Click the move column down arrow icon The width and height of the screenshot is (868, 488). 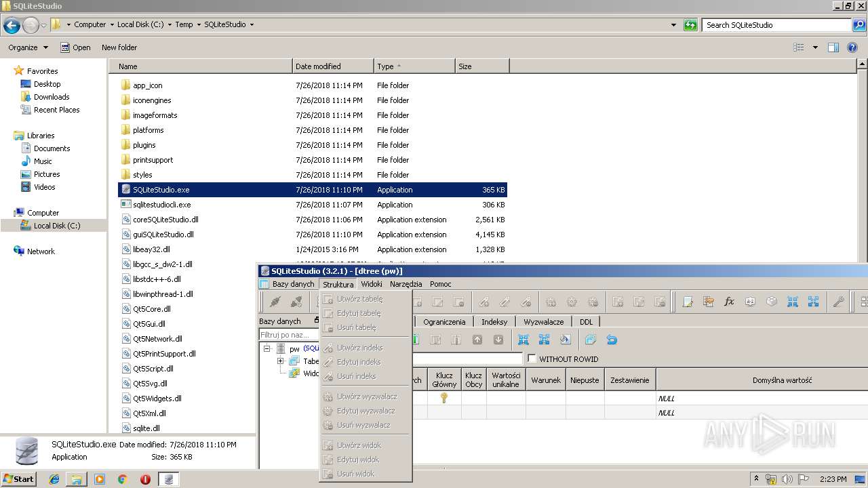pyautogui.click(x=498, y=340)
